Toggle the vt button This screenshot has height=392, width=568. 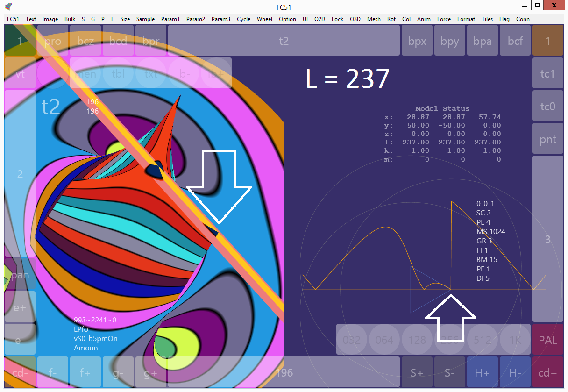tap(20, 73)
